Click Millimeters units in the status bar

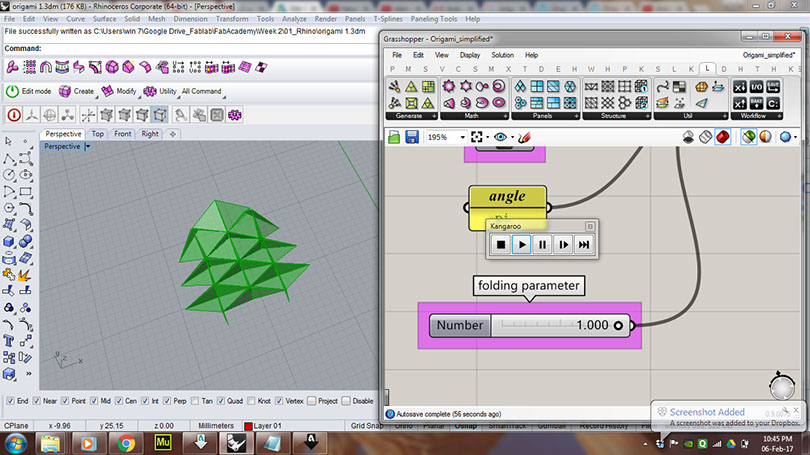(216, 426)
